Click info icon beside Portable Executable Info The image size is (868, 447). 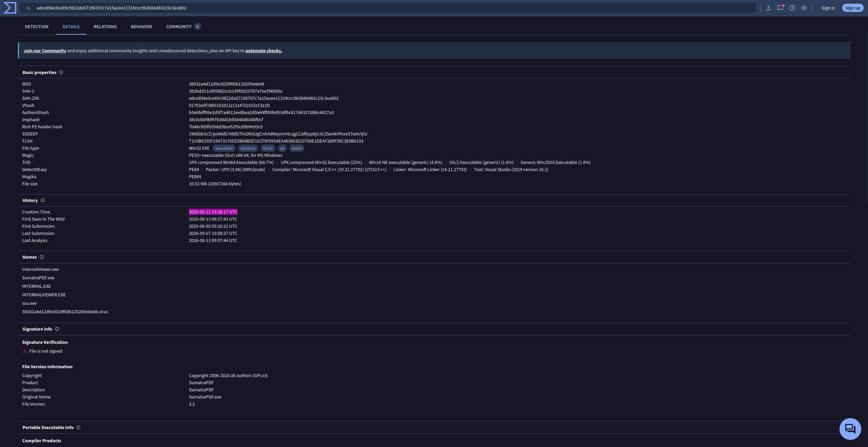(x=78, y=427)
